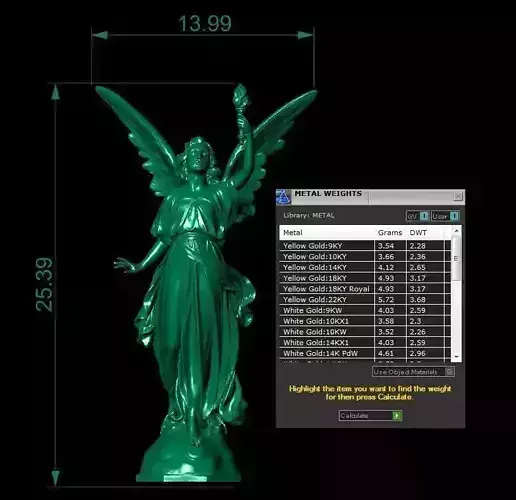Click the 3.68 DWT value
The width and height of the screenshot is (516, 500).
[418, 299]
